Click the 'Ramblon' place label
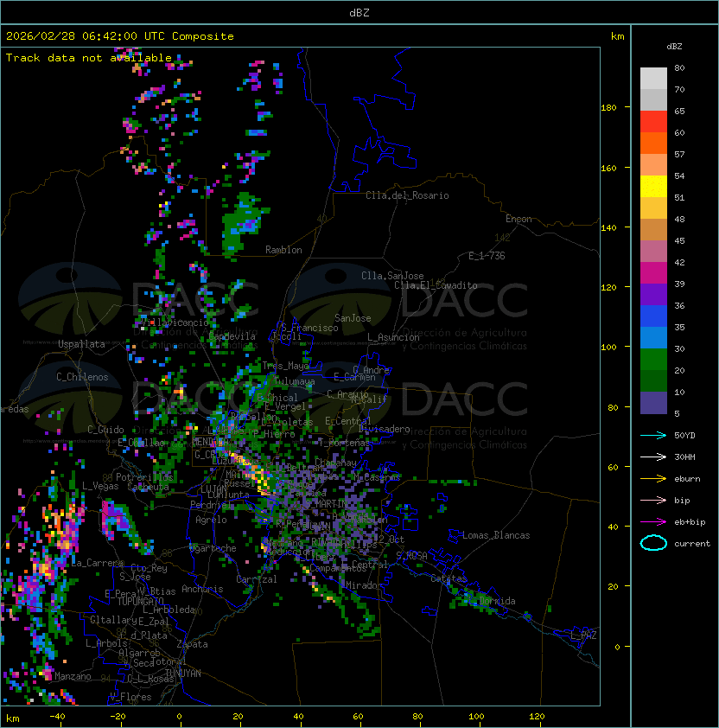Screen dimensions: 719x728 [x=283, y=250]
